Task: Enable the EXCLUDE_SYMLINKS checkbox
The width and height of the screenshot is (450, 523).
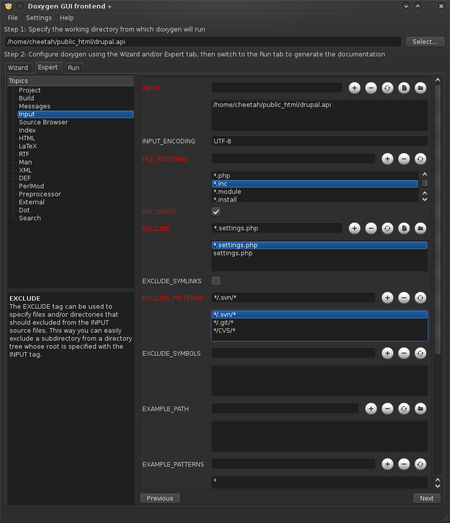Action: (x=216, y=281)
